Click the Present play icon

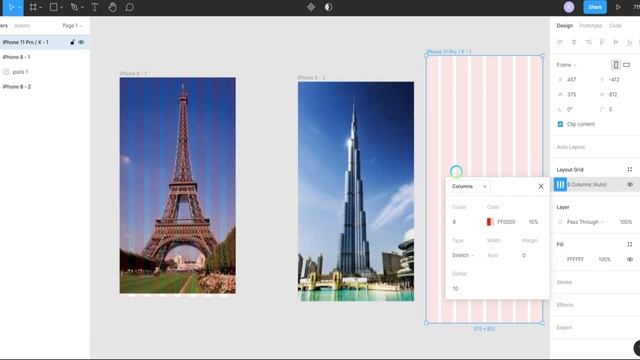click(618, 7)
